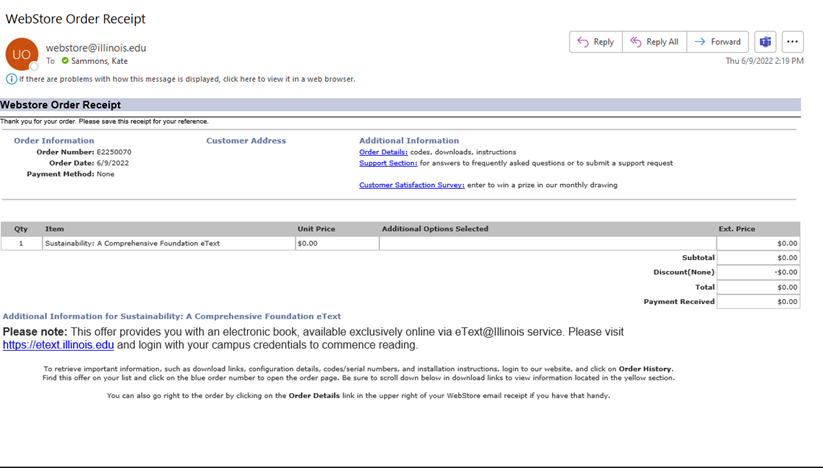Select item Sustainability: A Comprehensive Foundation eText
The height and width of the screenshot is (468, 823).
click(132, 243)
